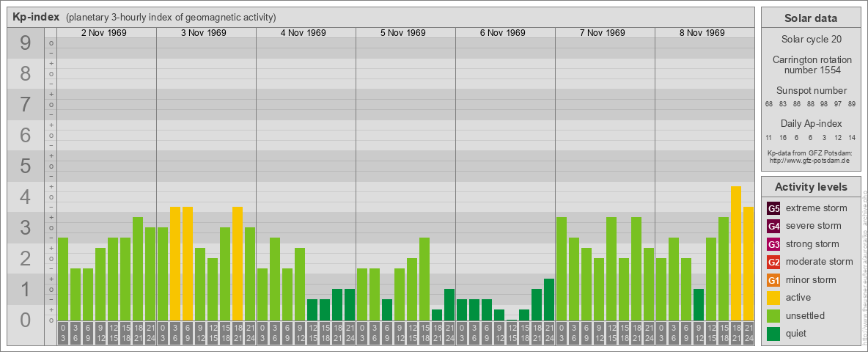The width and height of the screenshot is (868, 352).
Task: Click the 'minor storm' legend label
Action: (x=811, y=280)
